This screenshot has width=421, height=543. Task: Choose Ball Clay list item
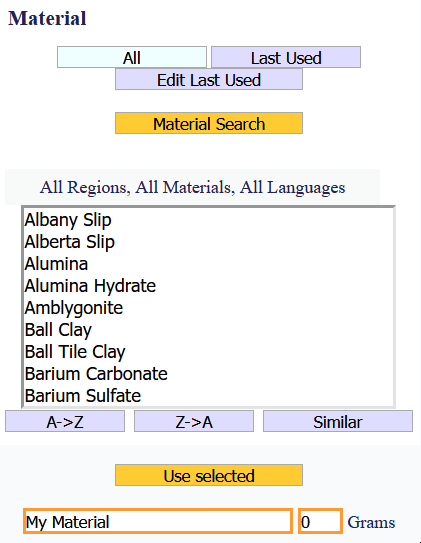coord(209,330)
